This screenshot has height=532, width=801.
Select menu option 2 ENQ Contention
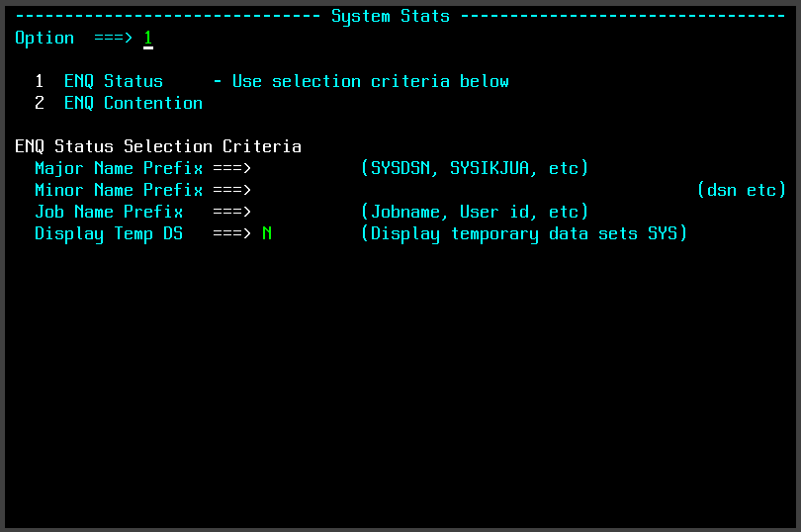tap(133, 103)
